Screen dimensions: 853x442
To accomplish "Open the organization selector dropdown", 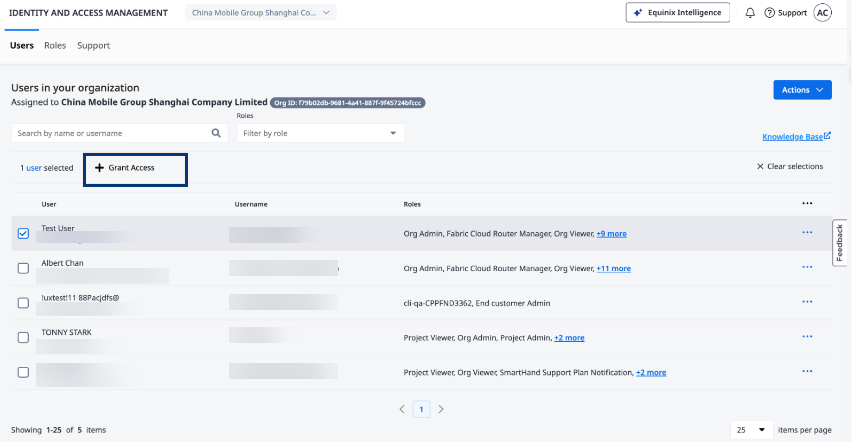I will click(x=261, y=13).
